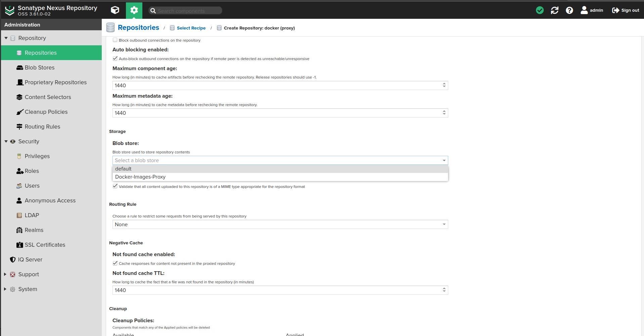
Task: Select Docker-Images-Proxy blob store option
Action: [x=140, y=177]
